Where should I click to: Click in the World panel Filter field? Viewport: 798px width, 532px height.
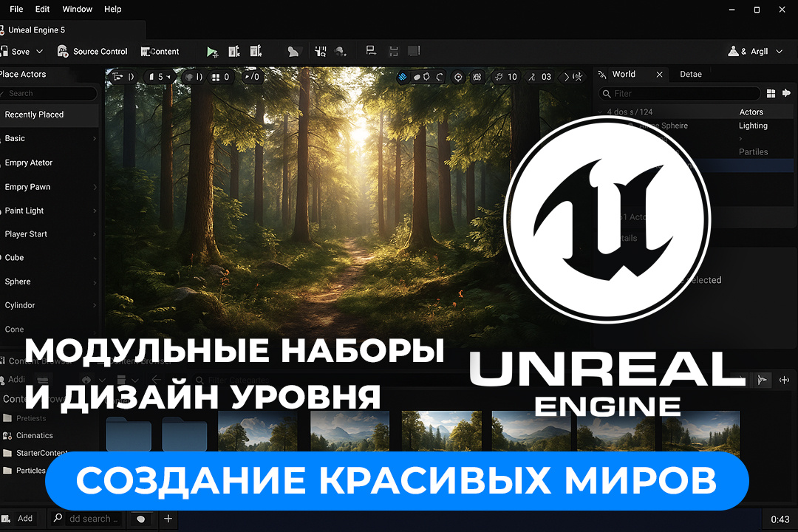tap(680, 94)
